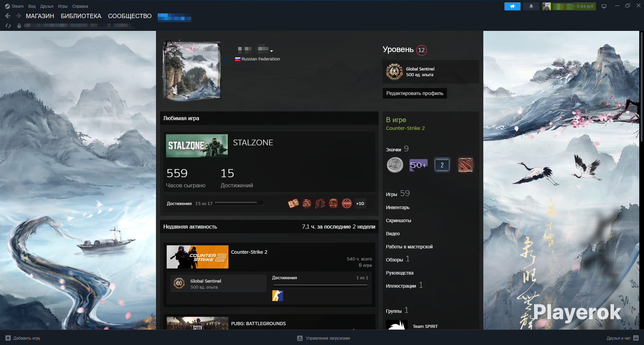Screen dimensions: 644x345
Task: Open the PUBG: BATTLEGROUNDS banner image
Action: [x=198, y=323]
